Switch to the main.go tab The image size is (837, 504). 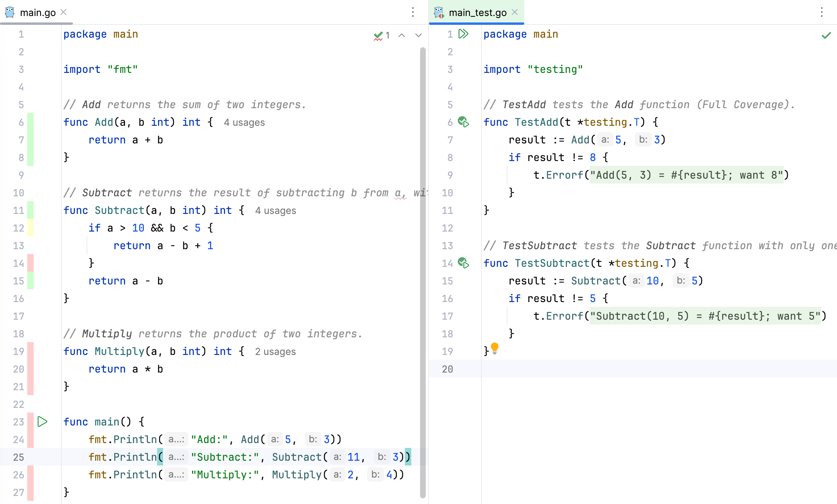36,12
